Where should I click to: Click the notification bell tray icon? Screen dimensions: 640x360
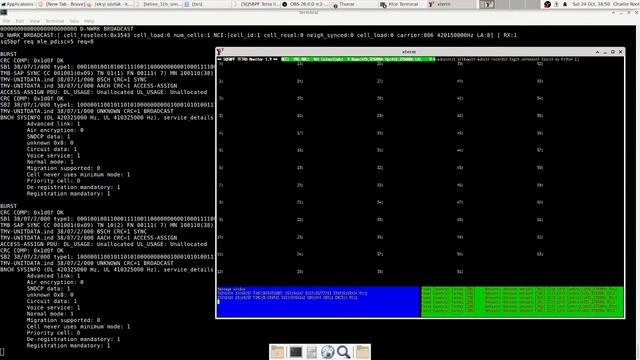(565, 4)
